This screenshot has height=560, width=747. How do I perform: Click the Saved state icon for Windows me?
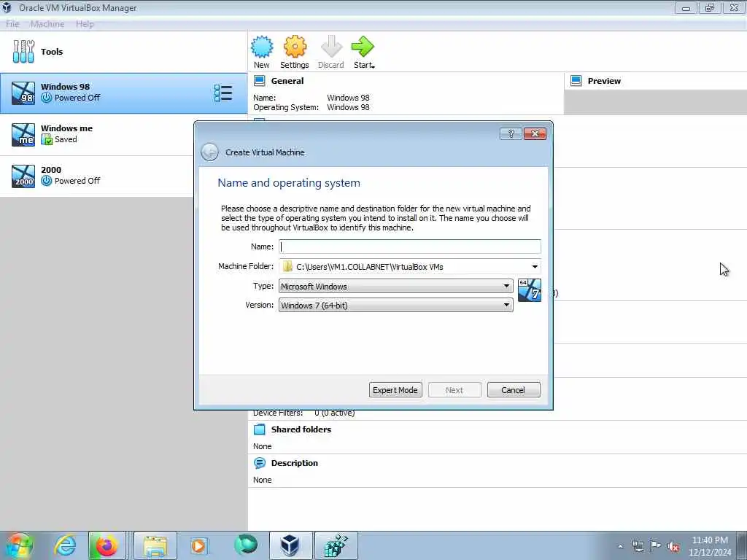coord(46,139)
